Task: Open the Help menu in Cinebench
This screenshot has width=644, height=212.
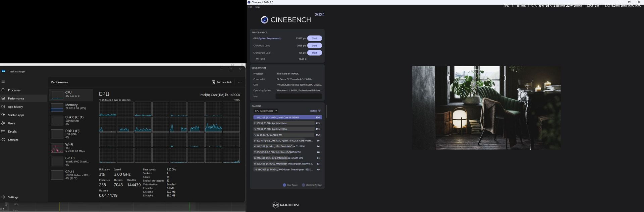Action: [257, 7]
